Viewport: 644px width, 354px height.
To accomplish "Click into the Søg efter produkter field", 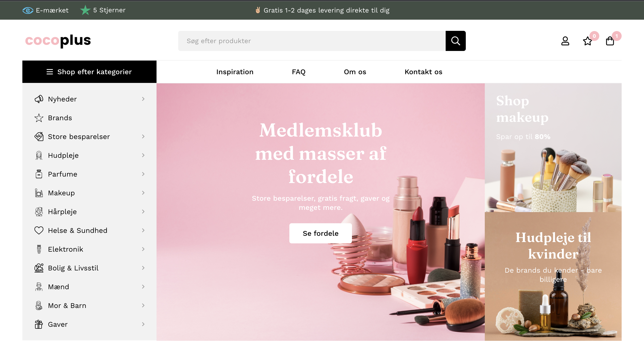I will (x=312, y=41).
